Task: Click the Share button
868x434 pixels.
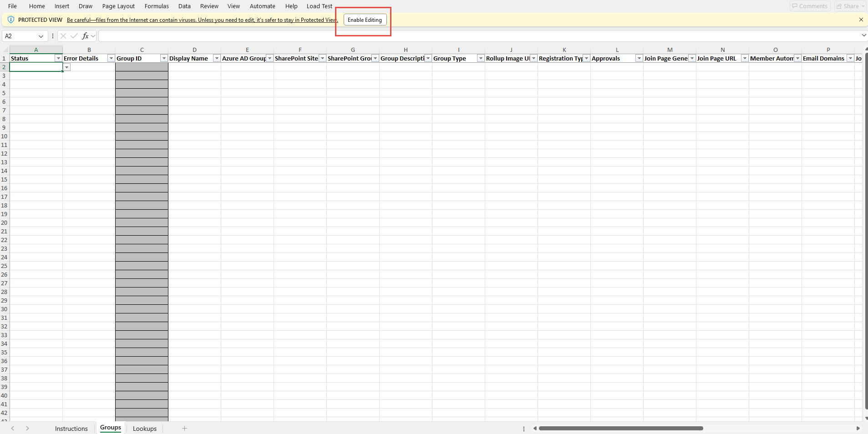Action: pyautogui.click(x=849, y=6)
